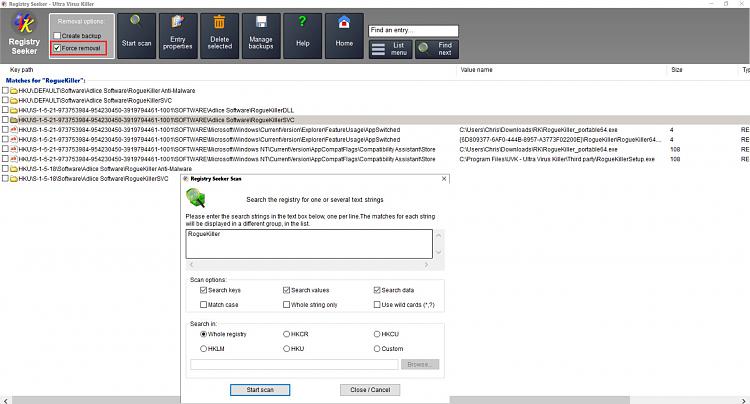Click the RogueKillerSetup.exe value name cell

tap(557, 159)
